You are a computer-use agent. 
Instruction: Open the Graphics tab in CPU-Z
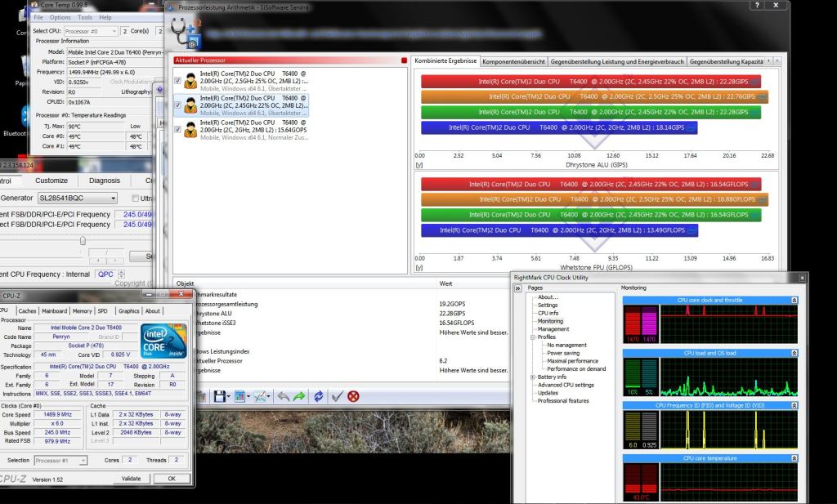tap(128, 311)
